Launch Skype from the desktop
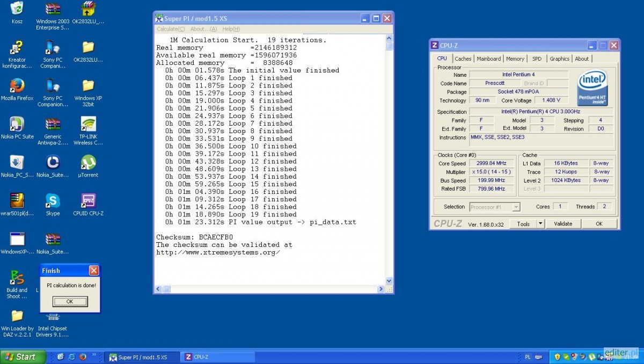 point(53,201)
